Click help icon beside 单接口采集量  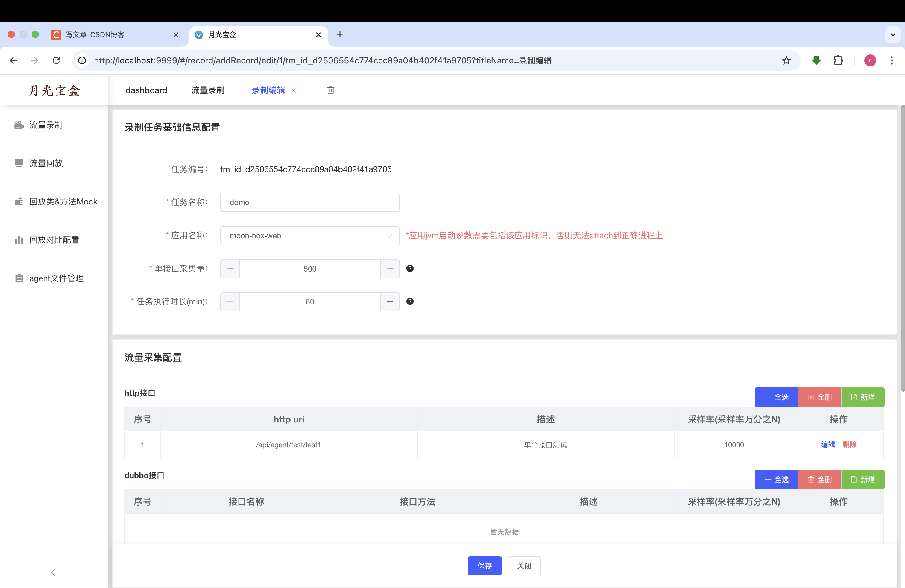tap(409, 269)
